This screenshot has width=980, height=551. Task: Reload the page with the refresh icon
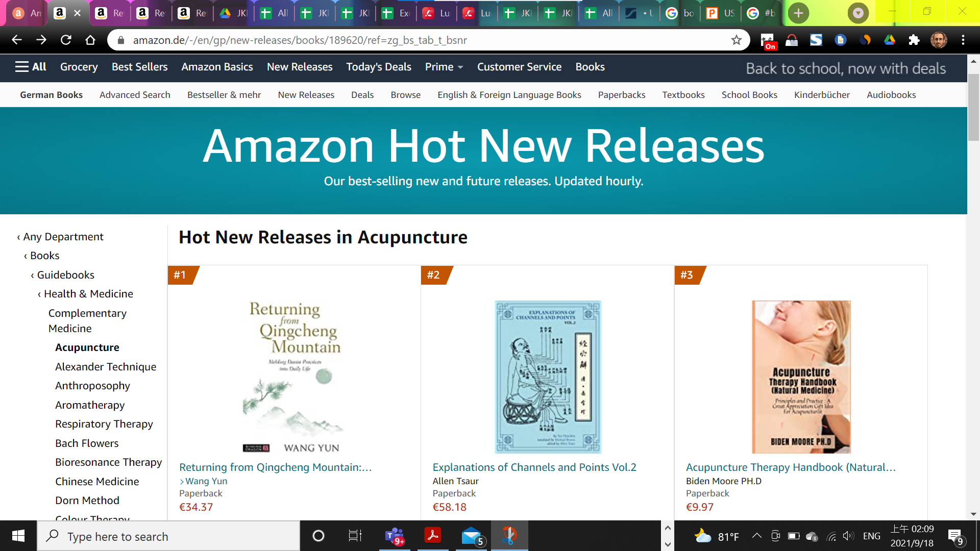point(66,40)
